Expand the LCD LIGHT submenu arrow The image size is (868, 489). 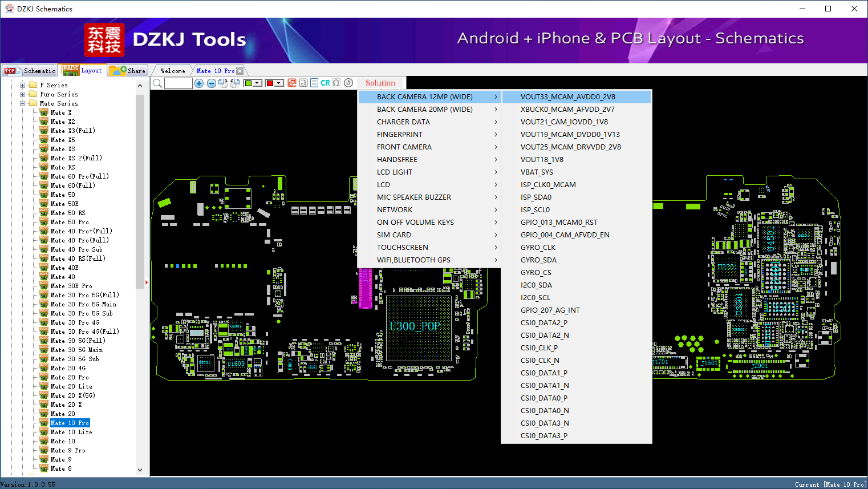[x=496, y=172]
